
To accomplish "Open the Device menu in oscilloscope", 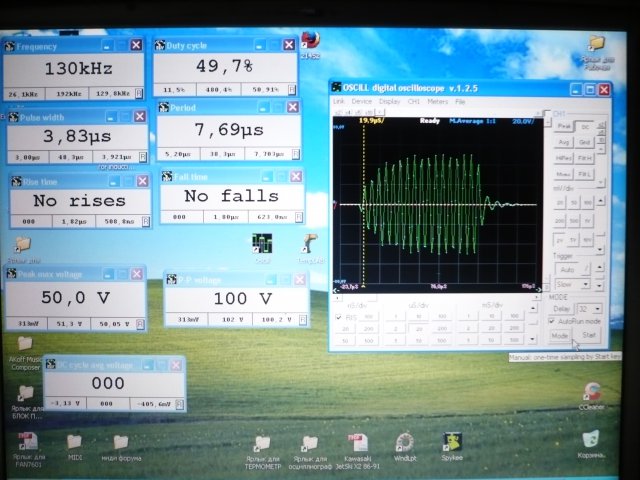I will point(361,102).
